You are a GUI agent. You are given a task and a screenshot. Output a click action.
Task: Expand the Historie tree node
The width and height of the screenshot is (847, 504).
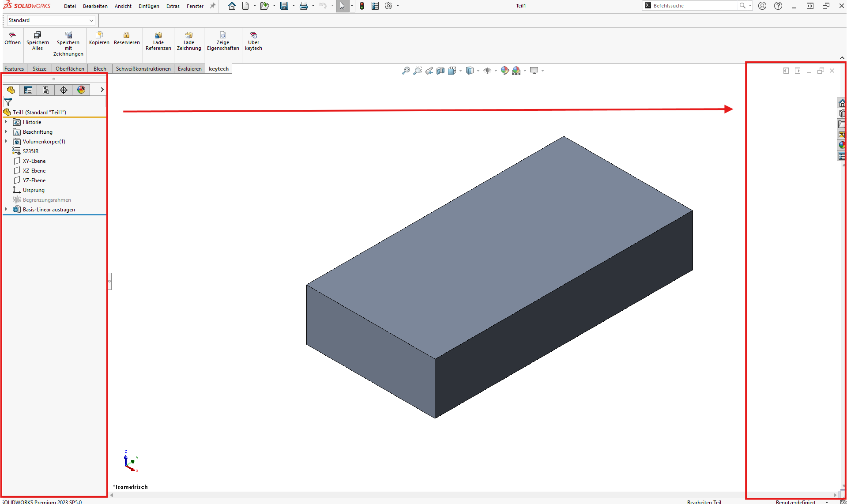pos(6,122)
